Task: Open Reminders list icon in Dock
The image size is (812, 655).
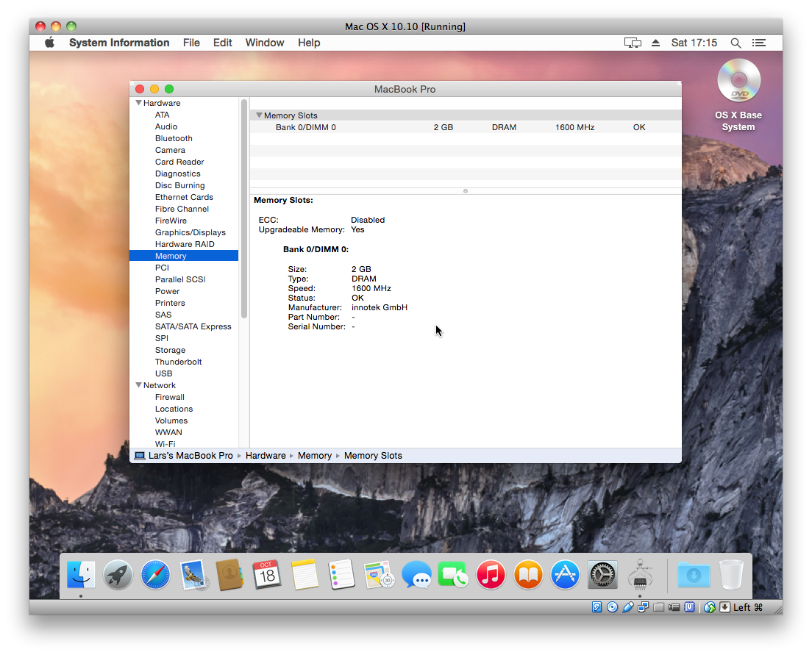Action: (x=342, y=575)
